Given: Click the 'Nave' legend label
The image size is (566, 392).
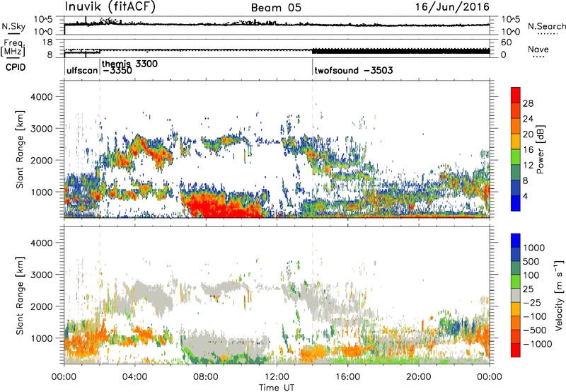Looking at the screenshot, I should click(x=538, y=50).
